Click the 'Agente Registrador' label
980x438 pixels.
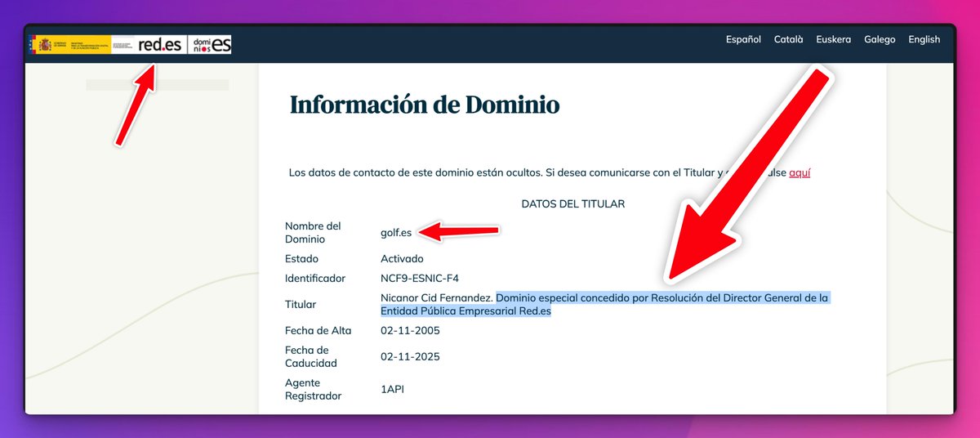314,390
